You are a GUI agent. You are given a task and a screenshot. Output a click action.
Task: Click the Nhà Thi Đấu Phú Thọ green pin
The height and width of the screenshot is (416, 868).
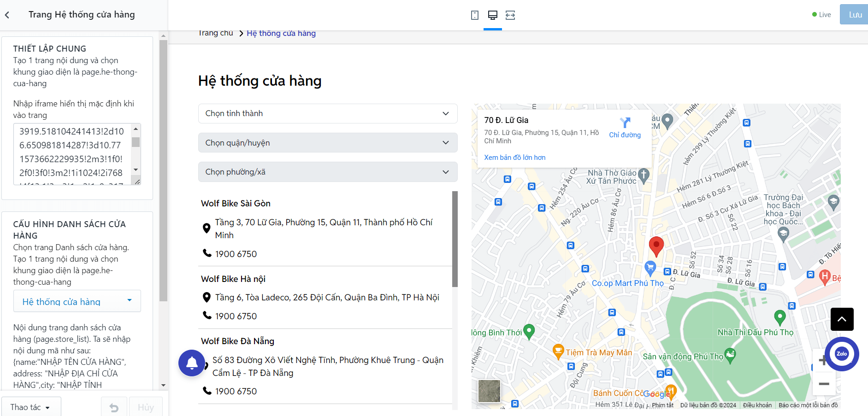pyautogui.click(x=780, y=317)
